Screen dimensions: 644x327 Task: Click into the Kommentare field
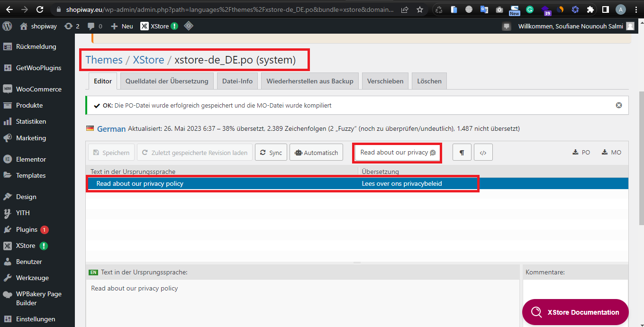click(x=575, y=303)
